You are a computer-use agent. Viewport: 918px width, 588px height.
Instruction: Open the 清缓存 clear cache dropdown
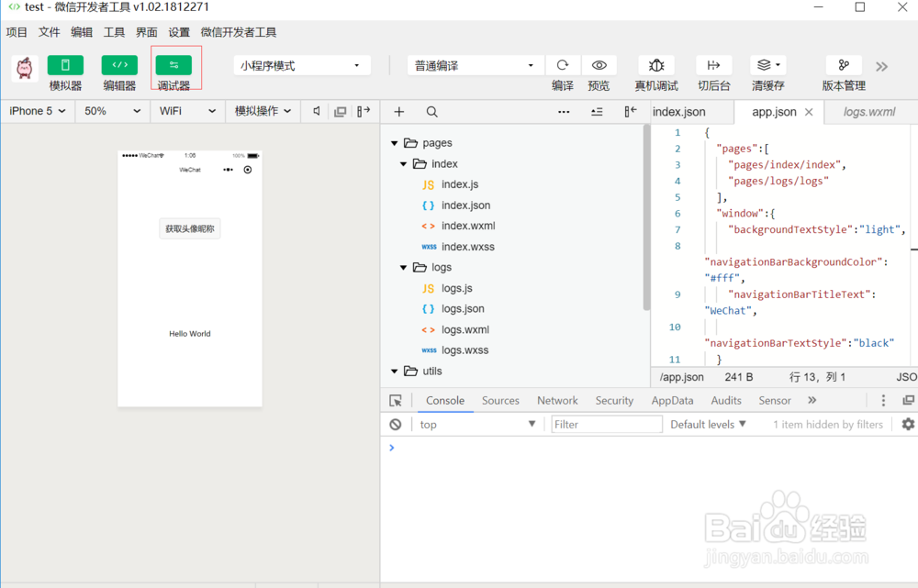[768, 65]
